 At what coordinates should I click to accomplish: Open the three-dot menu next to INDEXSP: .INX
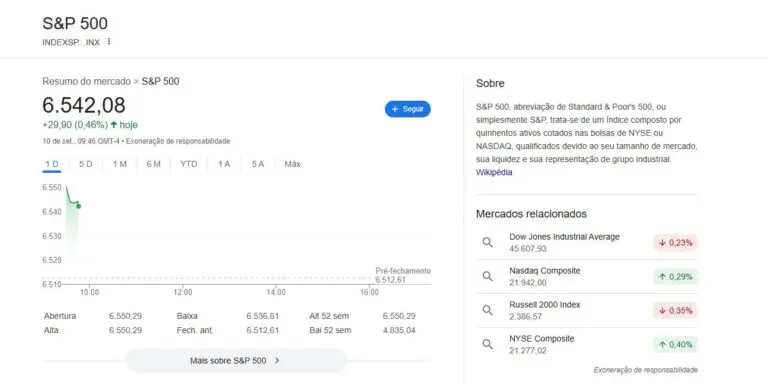[109, 42]
